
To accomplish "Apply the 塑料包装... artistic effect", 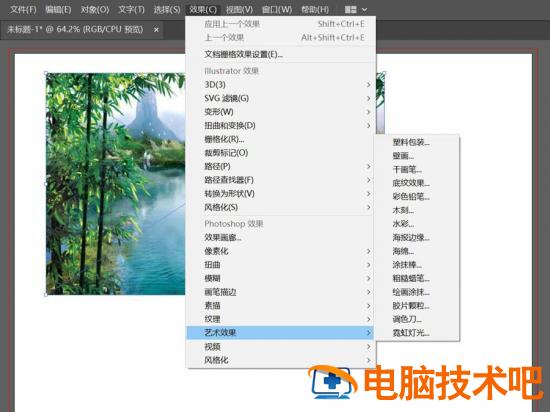I will coord(417,142).
